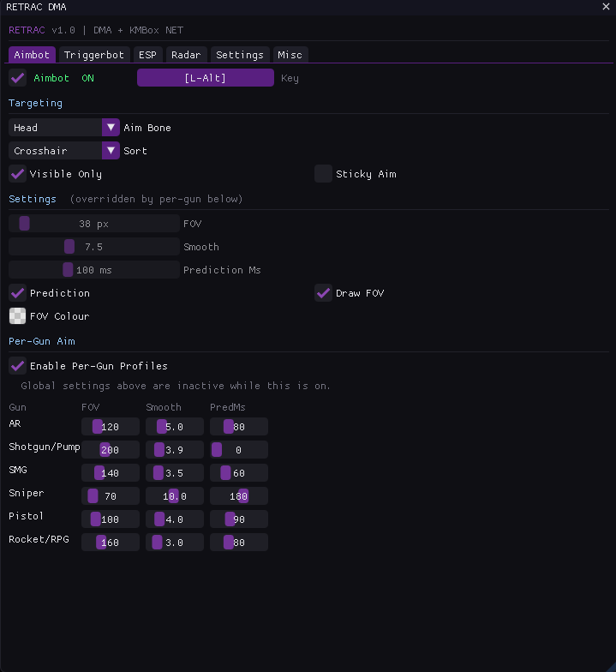Open the ESP tab
Image resolution: width=616 pixels, height=672 pixels.
(147, 55)
